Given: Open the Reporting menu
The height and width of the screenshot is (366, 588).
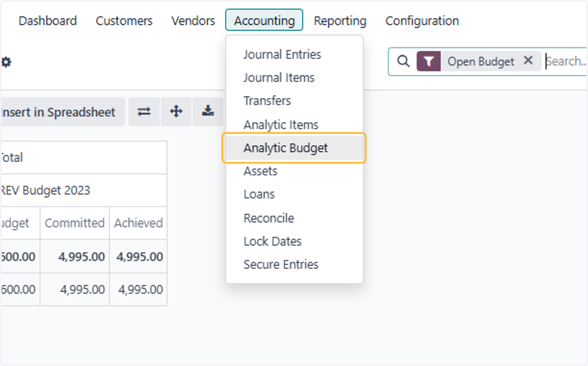Looking at the screenshot, I should pos(340,21).
